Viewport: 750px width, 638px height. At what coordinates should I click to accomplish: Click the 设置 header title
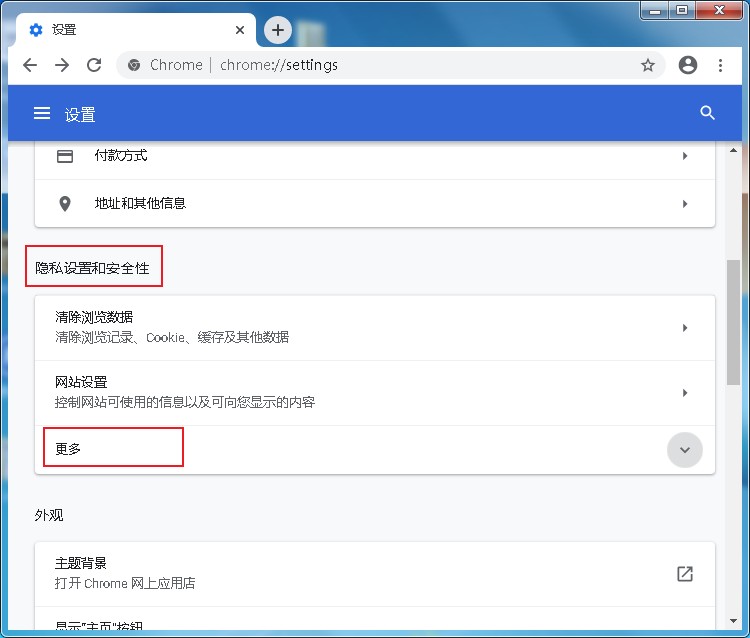pos(80,114)
